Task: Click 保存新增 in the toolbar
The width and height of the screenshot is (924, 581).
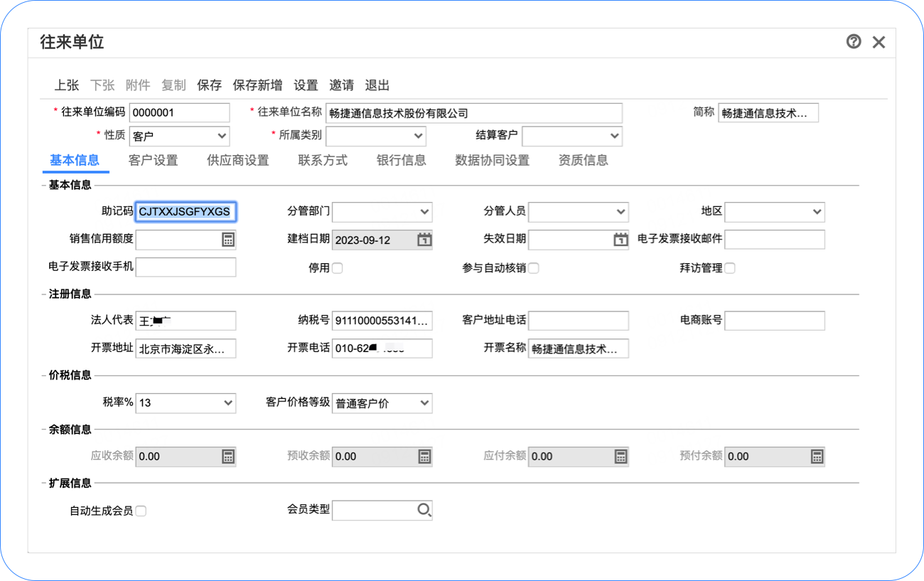Action: (x=257, y=85)
